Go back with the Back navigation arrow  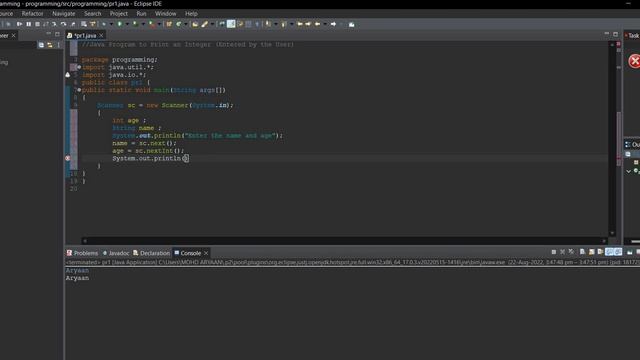[318, 24]
